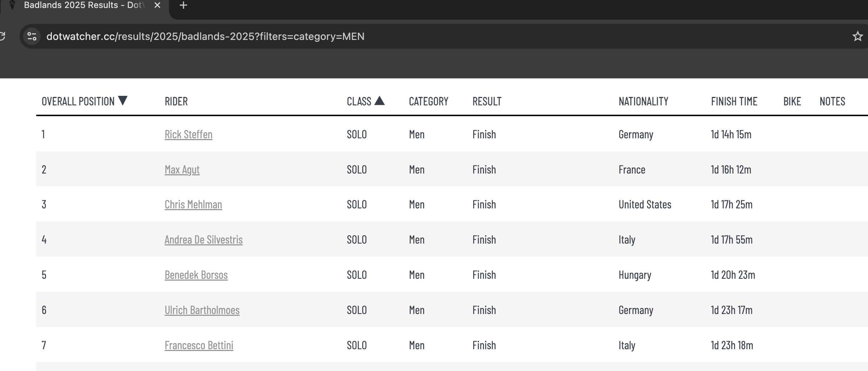
Task: Toggle the Class column sort arrow
Action: pyautogui.click(x=379, y=101)
